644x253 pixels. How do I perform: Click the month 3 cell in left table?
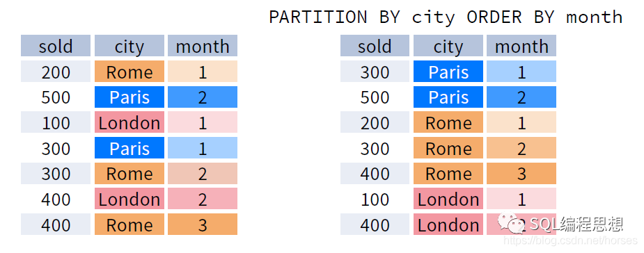pyautogui.click(x=203, y=225)
